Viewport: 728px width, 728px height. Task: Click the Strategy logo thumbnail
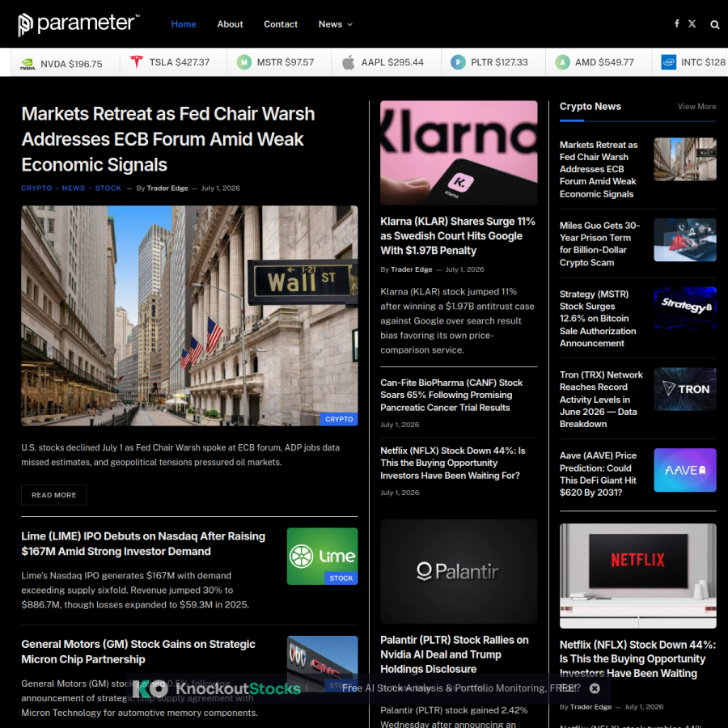coord(685,308)
